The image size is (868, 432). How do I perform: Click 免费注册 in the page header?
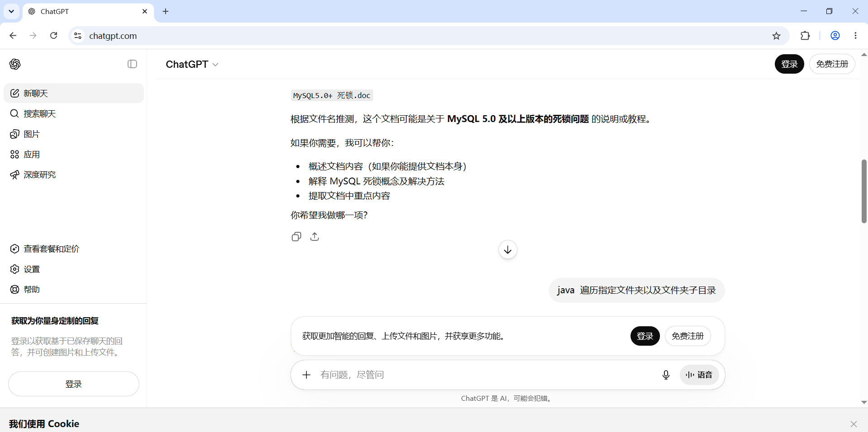point(832,64)
